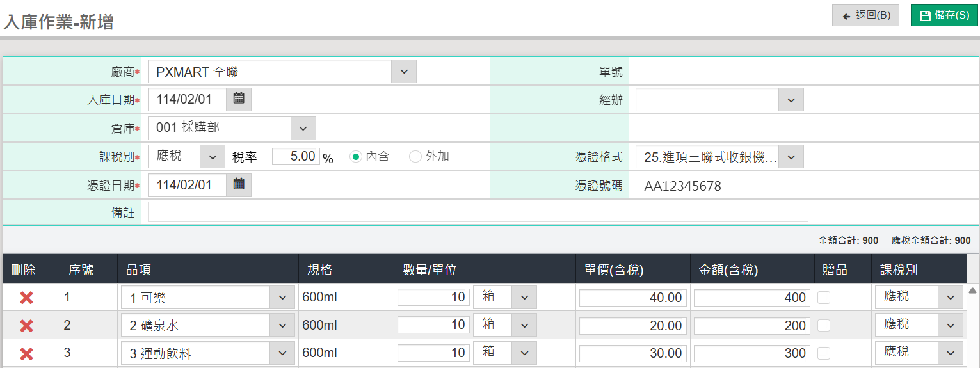Check the 贈品 box for 可樂 row
The image size is (980, 368).
pyautogui.click(x=824, y=298)
